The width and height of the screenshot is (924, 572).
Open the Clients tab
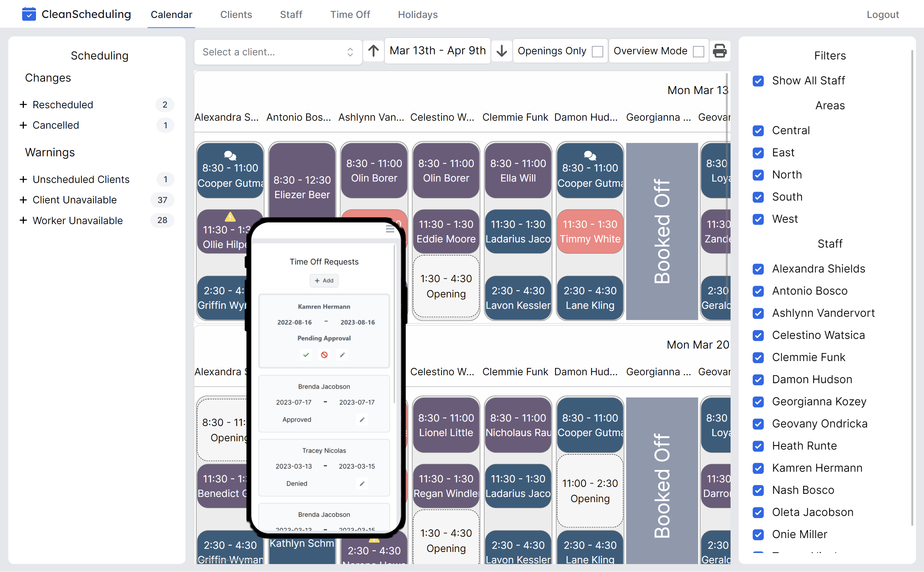(236, 15)
